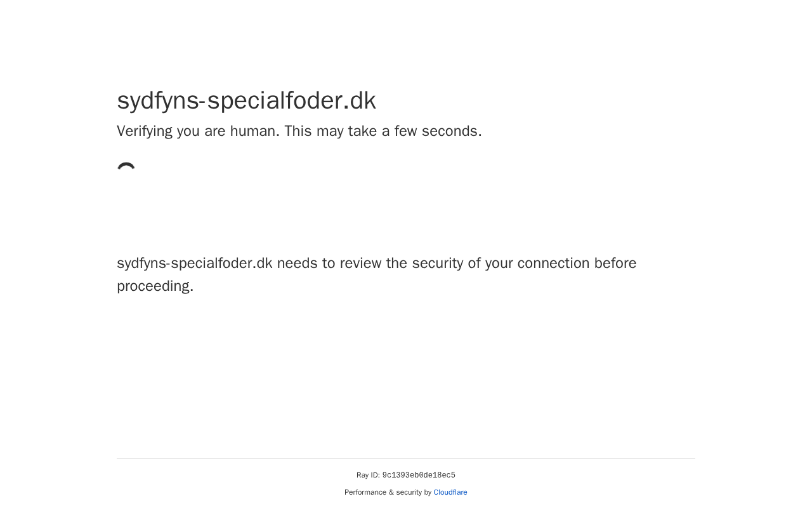The image size is (812, 508).
Task: Click the word "review" in the paragraph
Action: pyautogui.click(x=361, y=264)
